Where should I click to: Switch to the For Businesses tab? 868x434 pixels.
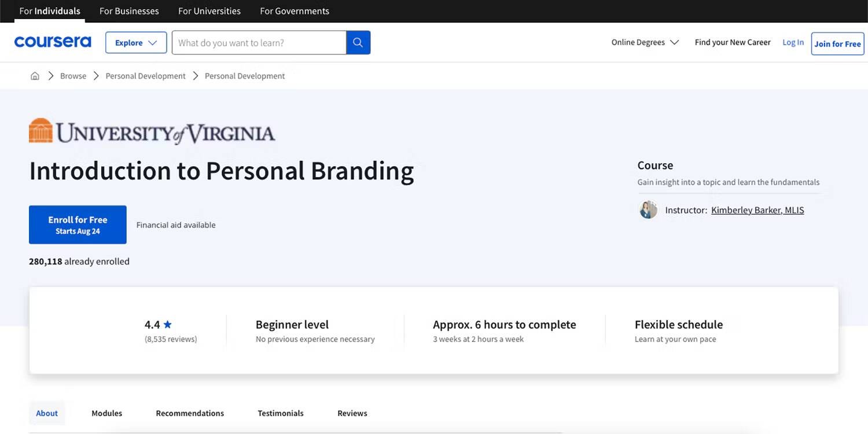coord(129,11)
